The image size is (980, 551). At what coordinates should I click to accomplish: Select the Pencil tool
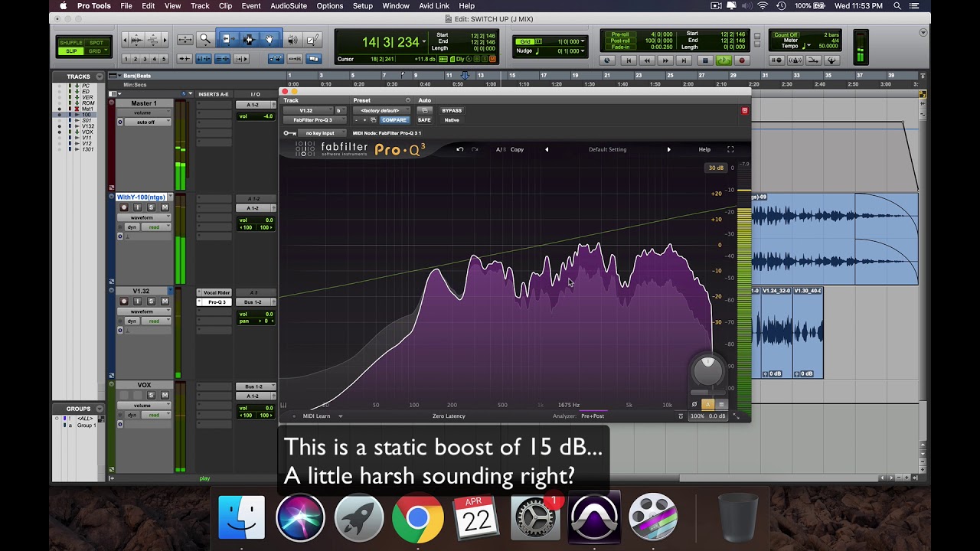click(x=312, y=39)
